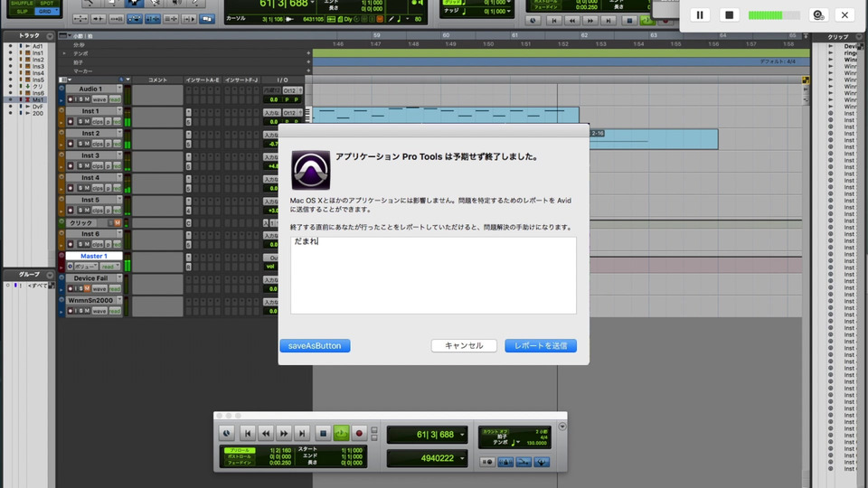Pause the screen recording
The width and height of the screenshot is (868, 488).
[x=700, y=15]
